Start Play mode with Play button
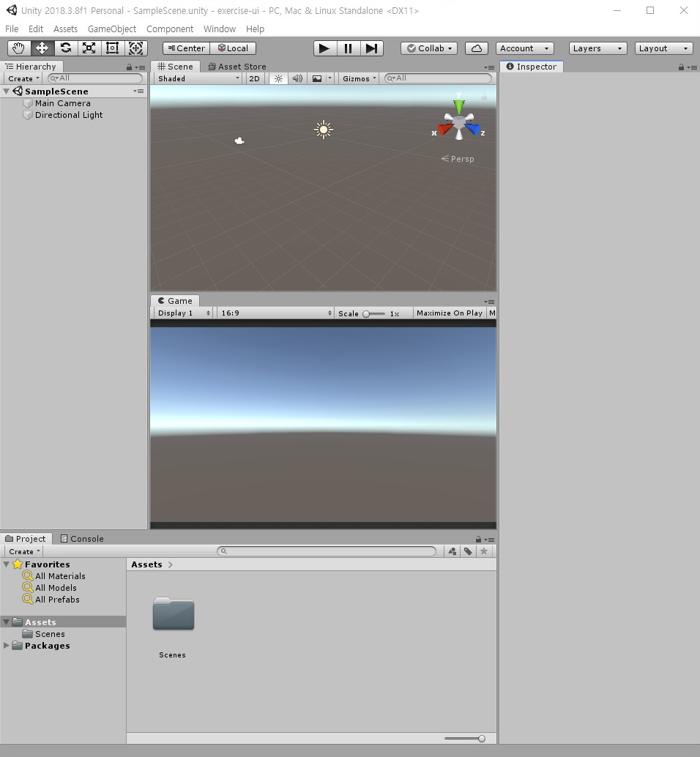Image resolution: width=700 pixels, height=757 pixels. [x=325, y=48]
